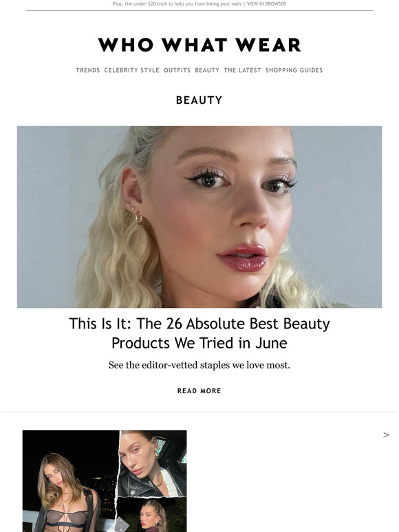Open the bottom-right ponytail collage photo
Viewport: 399px width, 532px height.
pyautogui.click(x=152, y=514)
